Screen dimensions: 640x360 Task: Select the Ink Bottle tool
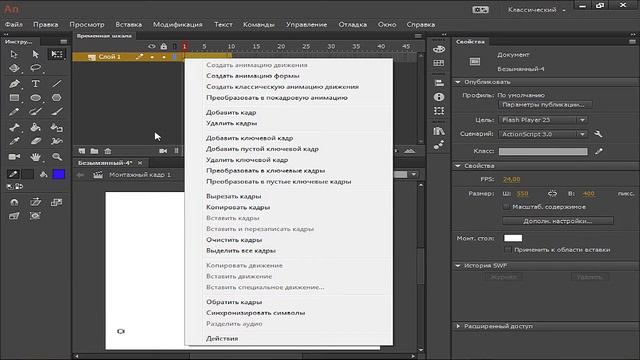(57, 127)
